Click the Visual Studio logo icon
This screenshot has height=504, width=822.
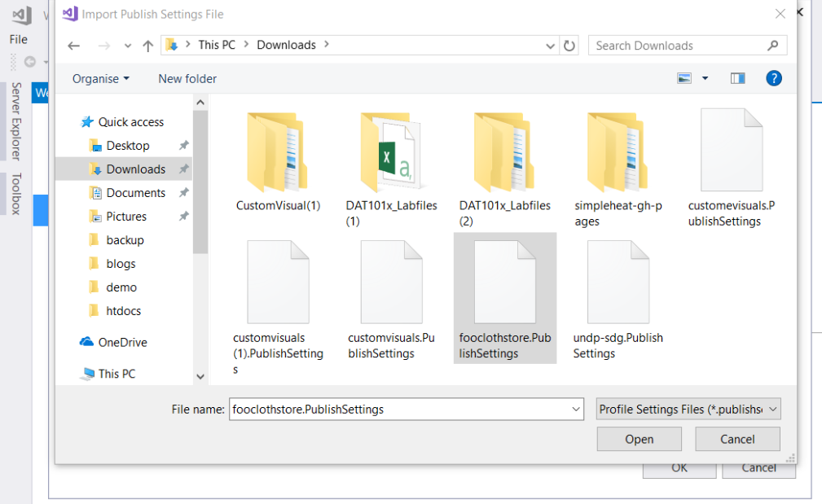tap(22, 15)
